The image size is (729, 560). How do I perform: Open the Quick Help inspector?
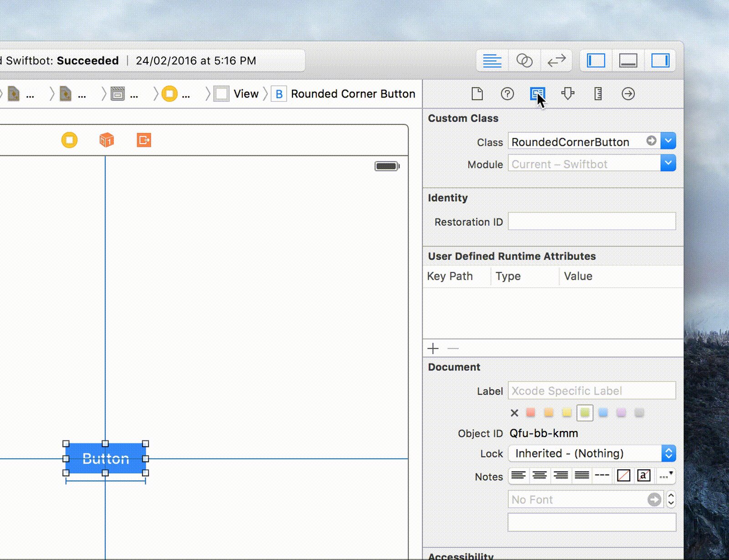point(507,94)
